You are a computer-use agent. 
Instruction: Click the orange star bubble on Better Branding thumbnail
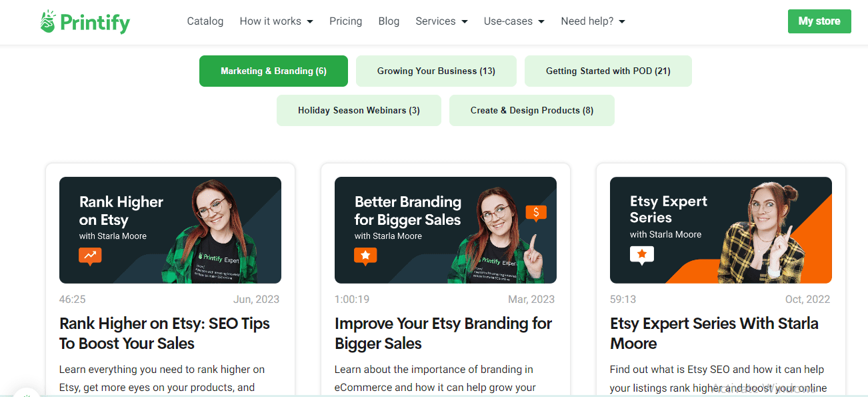(x=365, y=256)
